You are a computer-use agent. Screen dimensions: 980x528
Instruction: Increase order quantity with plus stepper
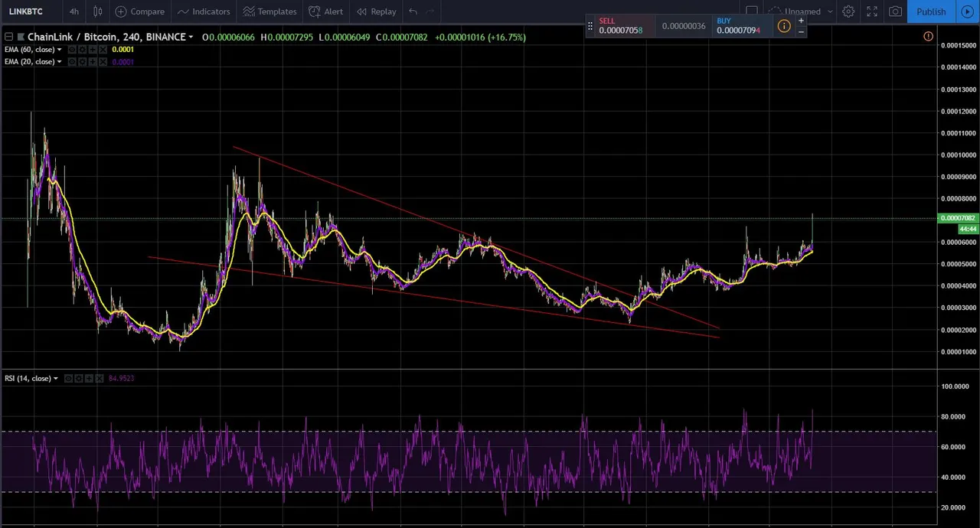(801, 21)
